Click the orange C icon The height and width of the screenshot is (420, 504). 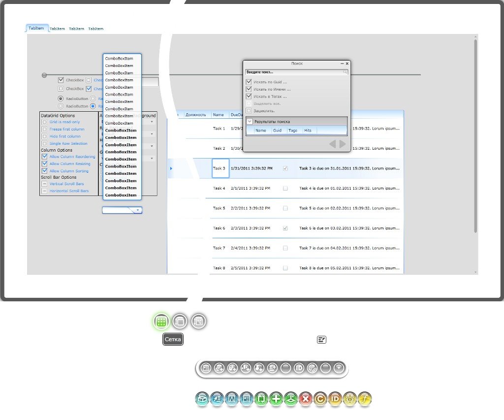pos(320,399)
